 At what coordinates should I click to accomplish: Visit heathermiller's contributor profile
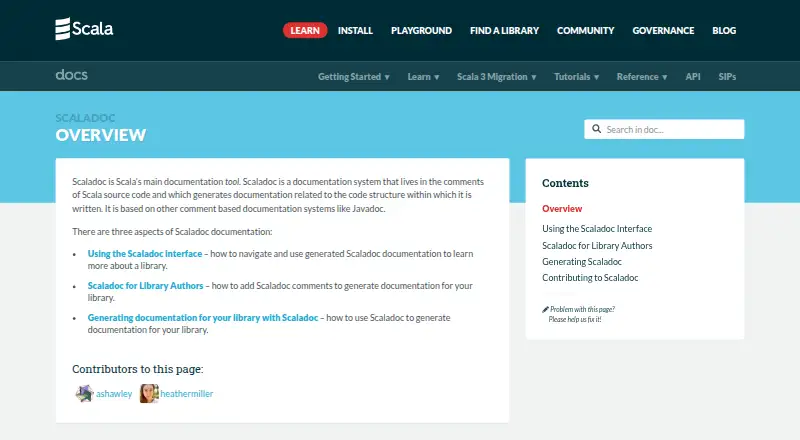187,394
